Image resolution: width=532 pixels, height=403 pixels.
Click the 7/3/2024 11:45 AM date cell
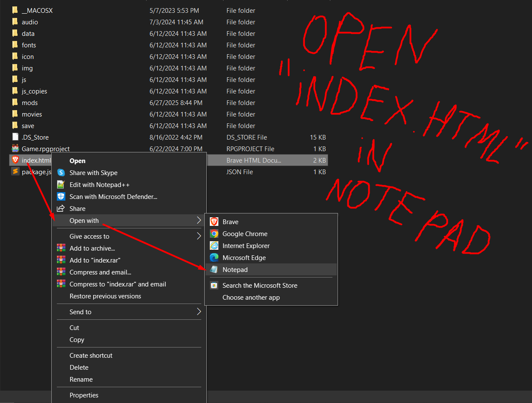coord(176,22)
